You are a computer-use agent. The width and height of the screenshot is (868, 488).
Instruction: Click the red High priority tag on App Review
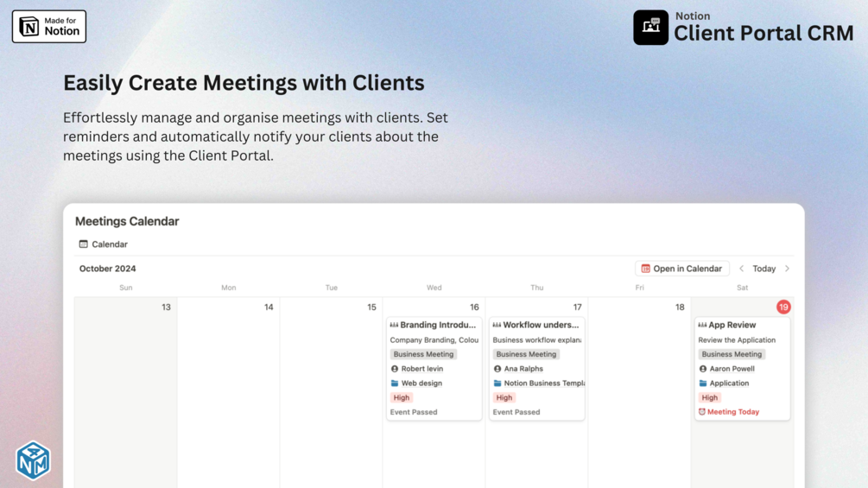click(x=709, y=397)
